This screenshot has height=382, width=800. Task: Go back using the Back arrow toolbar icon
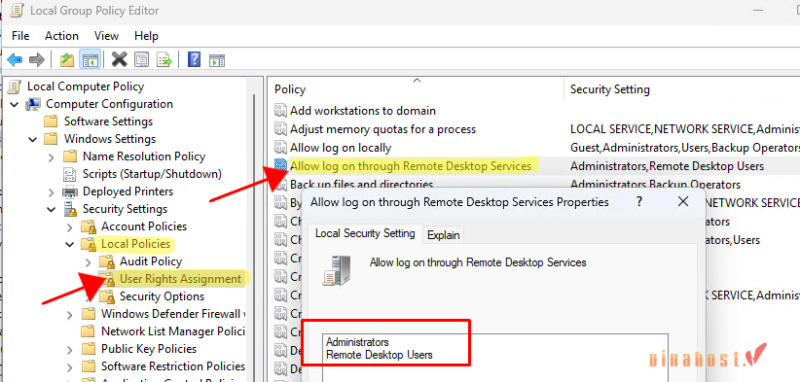(x=14, y=60)
